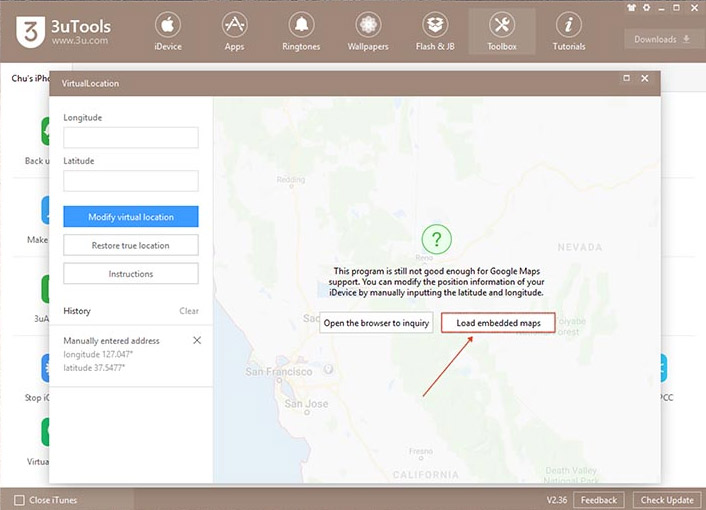Open the Downloads manager
Image resolution: width=706 pixels, height=510 pixels.
point(661,39)
